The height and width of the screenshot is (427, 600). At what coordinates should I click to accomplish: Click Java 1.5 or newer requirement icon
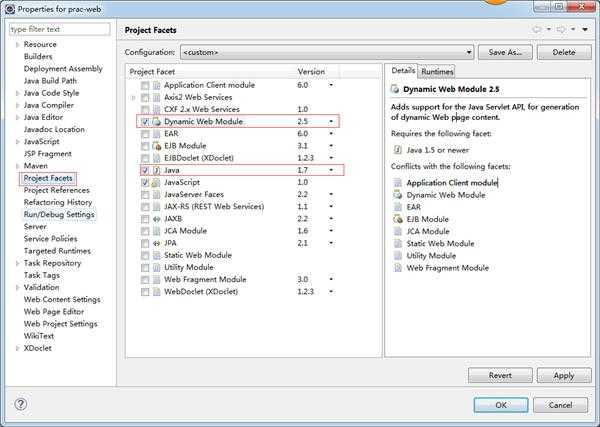tap(398, 150)
